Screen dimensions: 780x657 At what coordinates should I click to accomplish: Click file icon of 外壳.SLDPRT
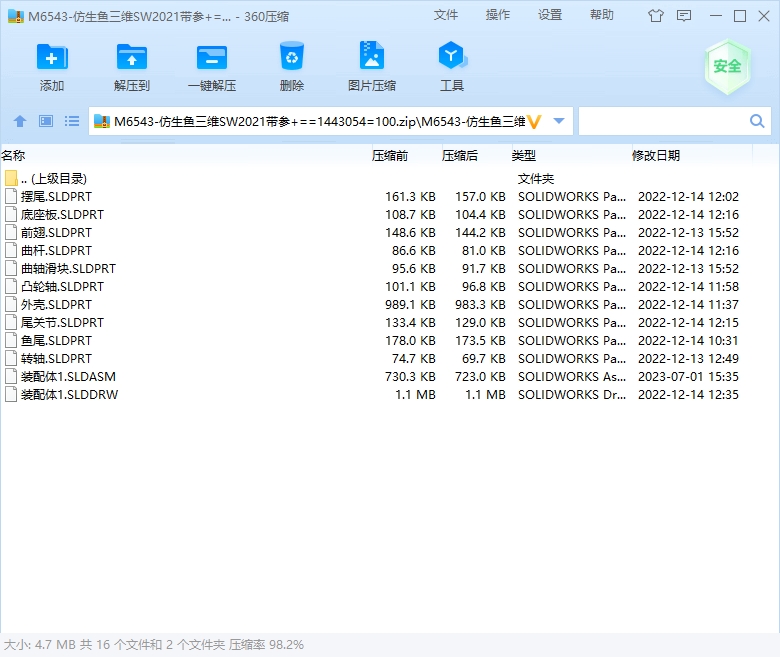11,304
